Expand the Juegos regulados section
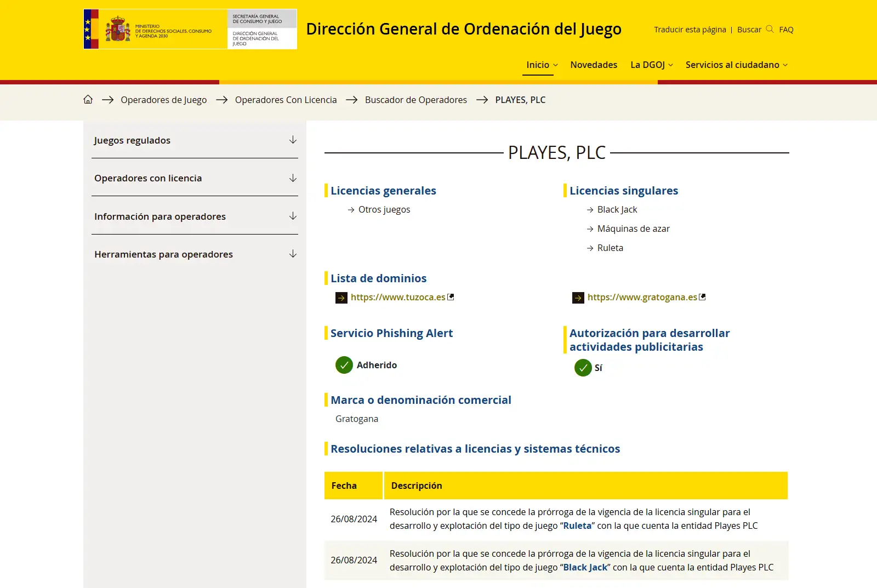Image resolution: width=877 pixels, height=588 pixels. pyautogui.click(x=195, y=140)
